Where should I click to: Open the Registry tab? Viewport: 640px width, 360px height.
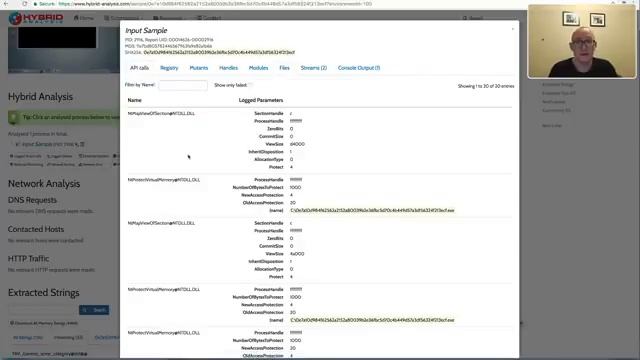click(169, 68)
